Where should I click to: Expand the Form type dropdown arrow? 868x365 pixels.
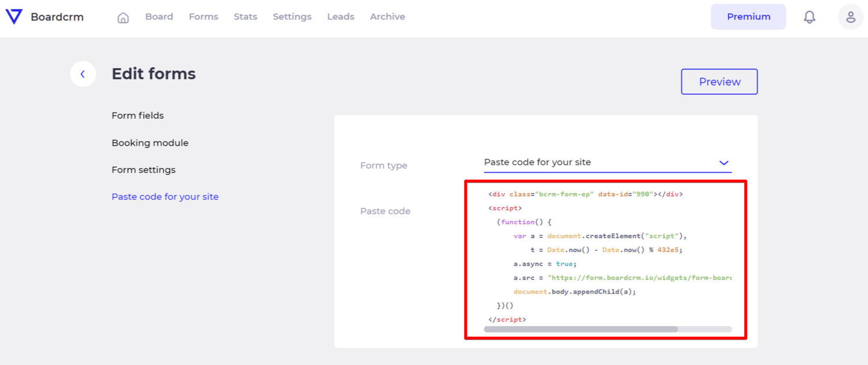(x=723, y=163)
